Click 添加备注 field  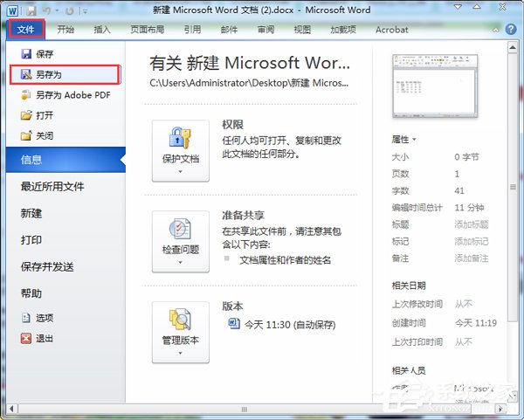pyautogui.click(x=472, y=258)
